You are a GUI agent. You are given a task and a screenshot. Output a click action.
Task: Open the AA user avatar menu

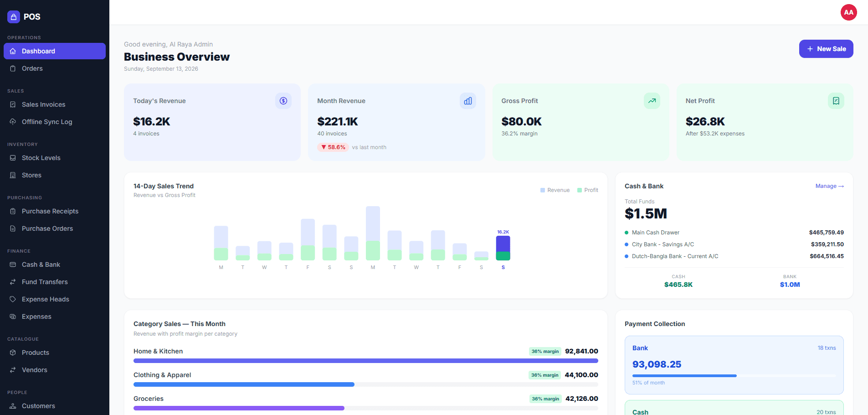849,12
